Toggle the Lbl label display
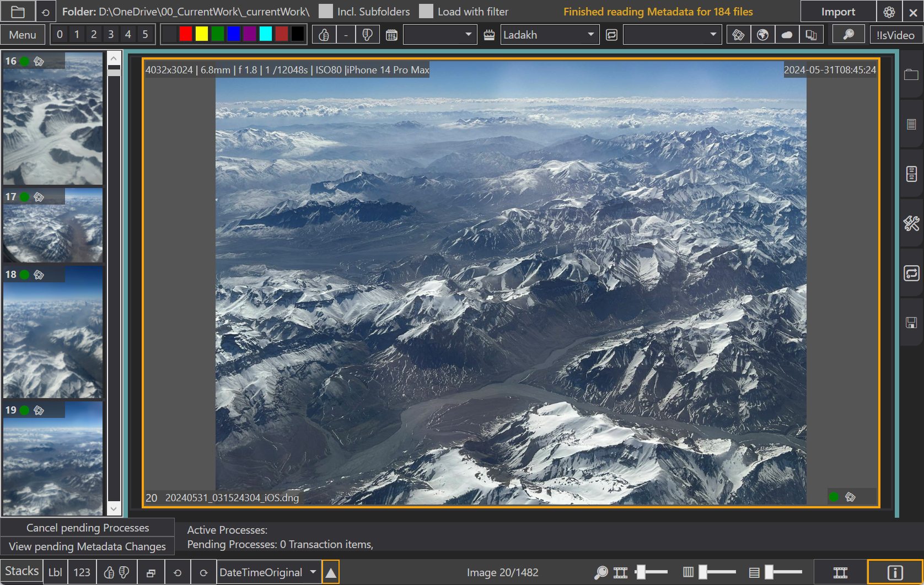 click(55, 572)
